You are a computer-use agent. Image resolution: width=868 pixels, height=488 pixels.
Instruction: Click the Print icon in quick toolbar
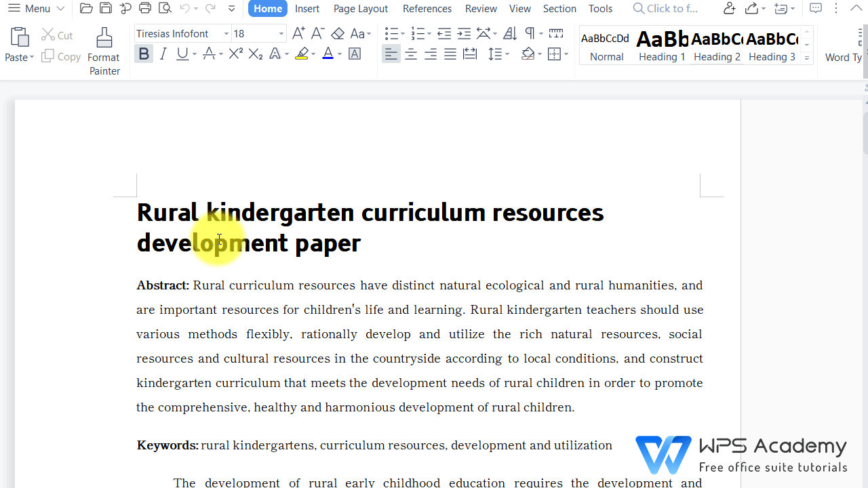144,9
